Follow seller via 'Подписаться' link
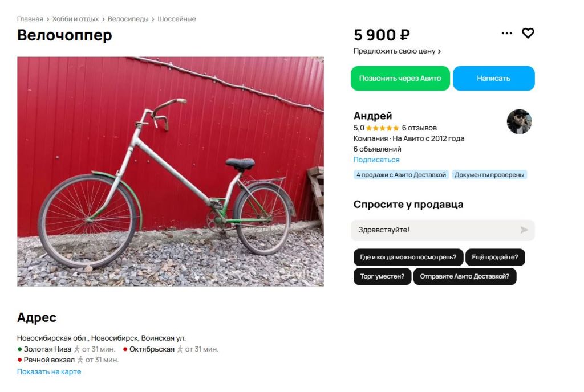The height and width of the screenshot is (392, 584). [376, 160]
